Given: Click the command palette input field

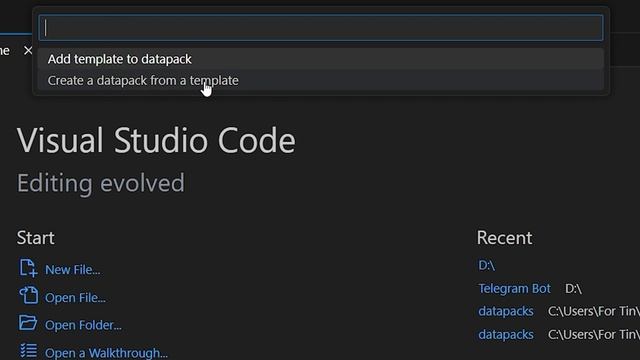Looking at the screenshot, I should pyautogui.click(x=321, y=28).
